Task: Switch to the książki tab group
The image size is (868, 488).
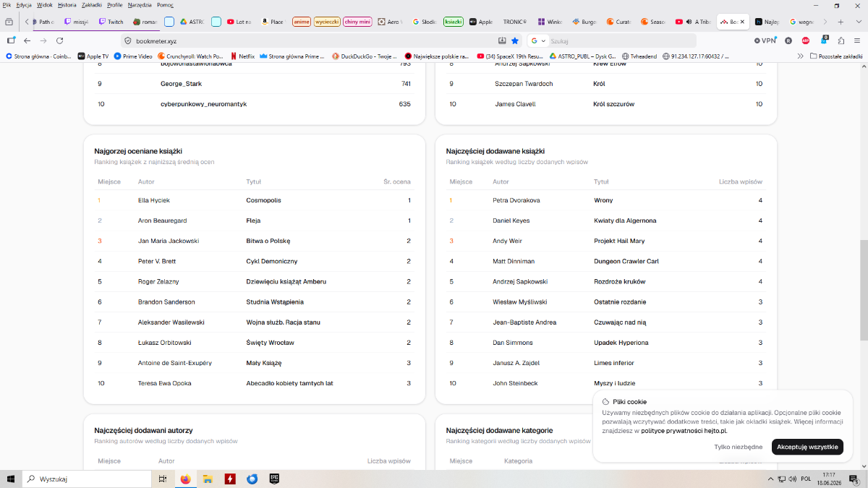Action: point(454,22)
